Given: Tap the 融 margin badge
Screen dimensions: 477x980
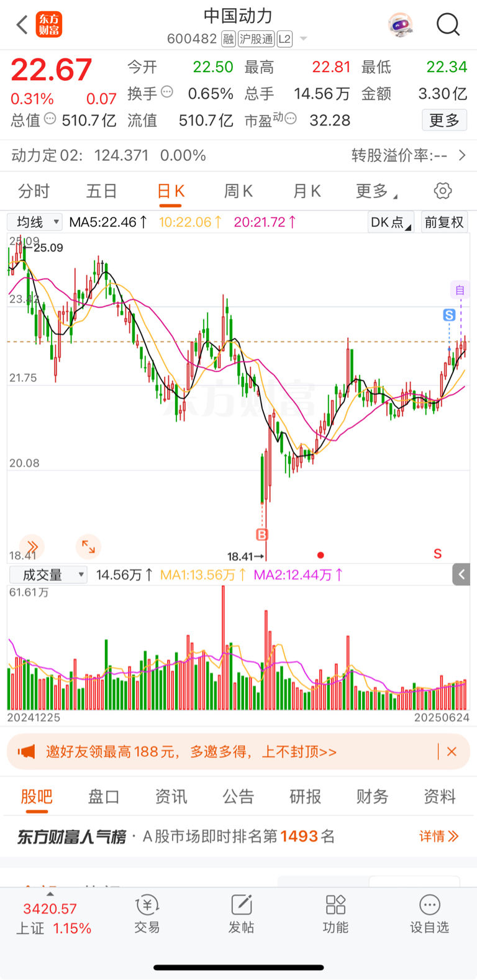Looking at the screenshot, I should click(x=228, y=39).
